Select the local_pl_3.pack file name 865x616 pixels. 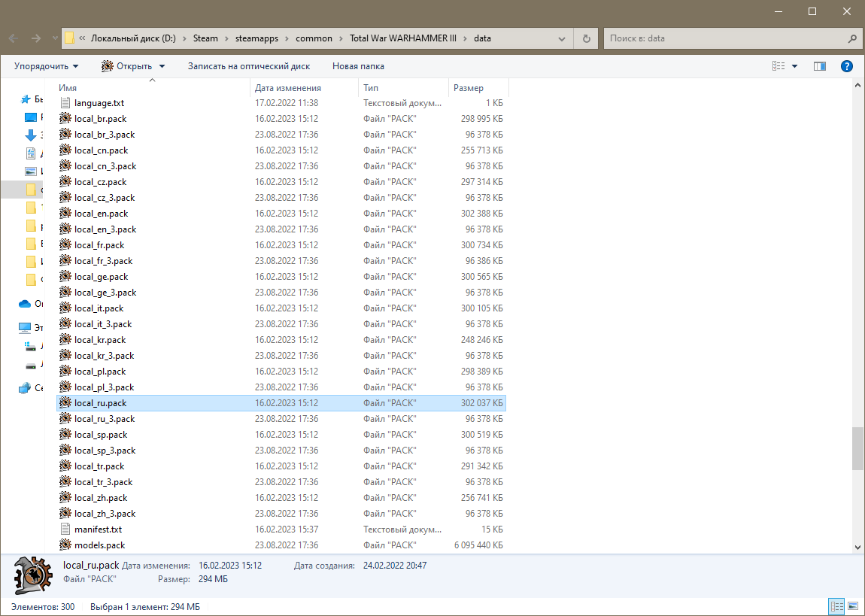(105, 387)
